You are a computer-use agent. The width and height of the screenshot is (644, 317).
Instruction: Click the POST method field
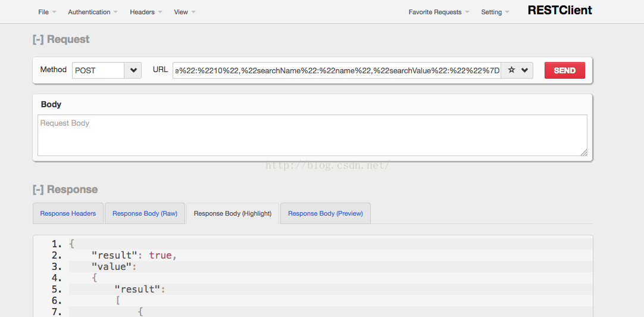point(98,70)
